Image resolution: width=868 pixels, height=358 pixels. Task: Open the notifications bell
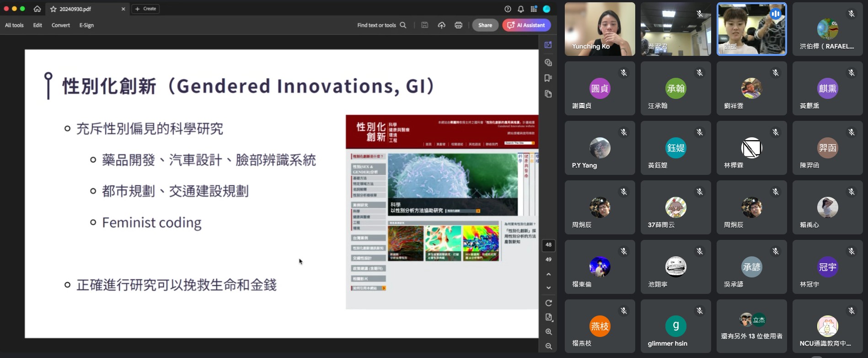click(x=520, y=9)
